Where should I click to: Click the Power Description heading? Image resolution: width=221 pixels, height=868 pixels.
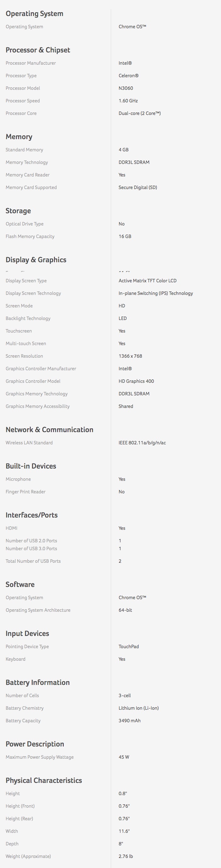(x=35, y=744)
